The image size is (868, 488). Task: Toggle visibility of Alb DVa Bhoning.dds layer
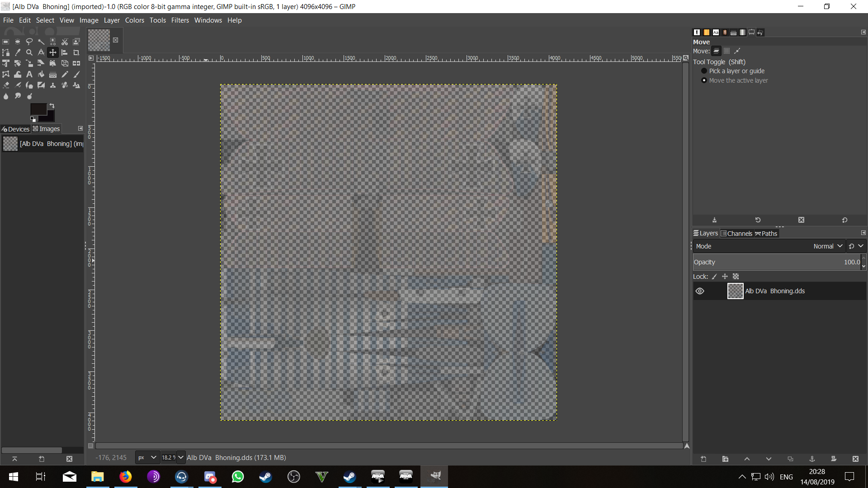pyautogui.click(x=700, y=291)
